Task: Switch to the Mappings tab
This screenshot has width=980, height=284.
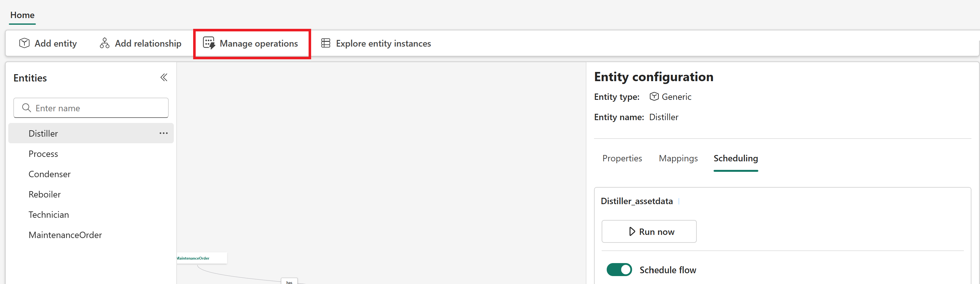Action: click(678, 158)
